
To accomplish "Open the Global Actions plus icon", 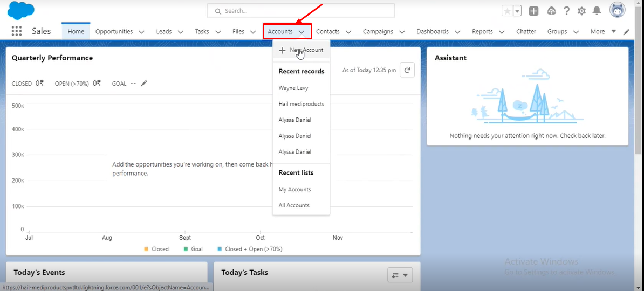I will 533,11.
